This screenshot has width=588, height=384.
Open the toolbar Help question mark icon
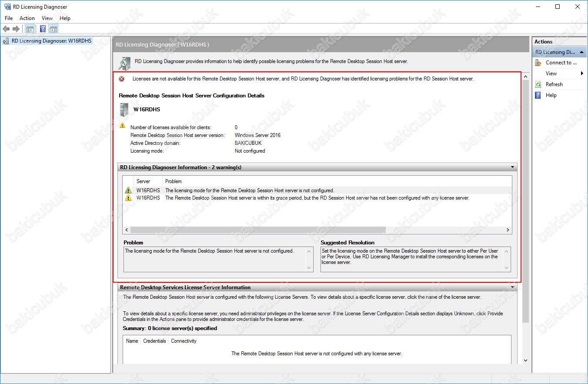pos(43,29)
